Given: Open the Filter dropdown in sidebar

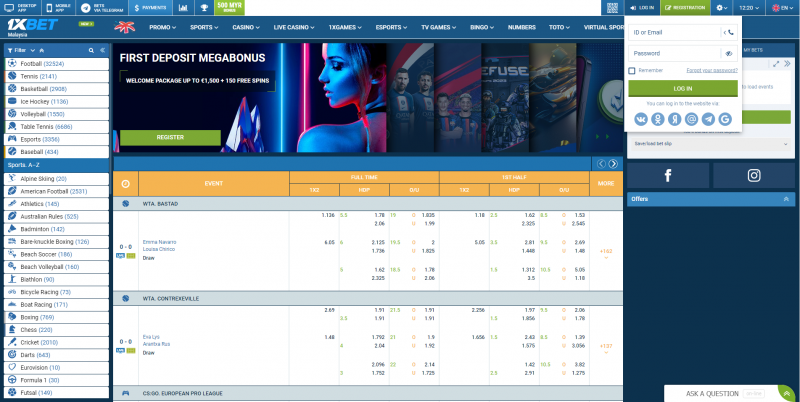Looking at the screenshot, I should (20, 51).
